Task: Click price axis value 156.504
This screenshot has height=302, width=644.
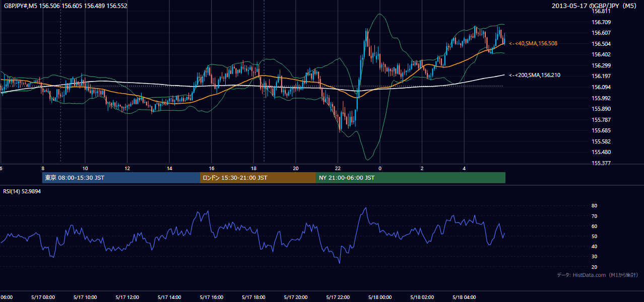Action: tap(601, 44)
